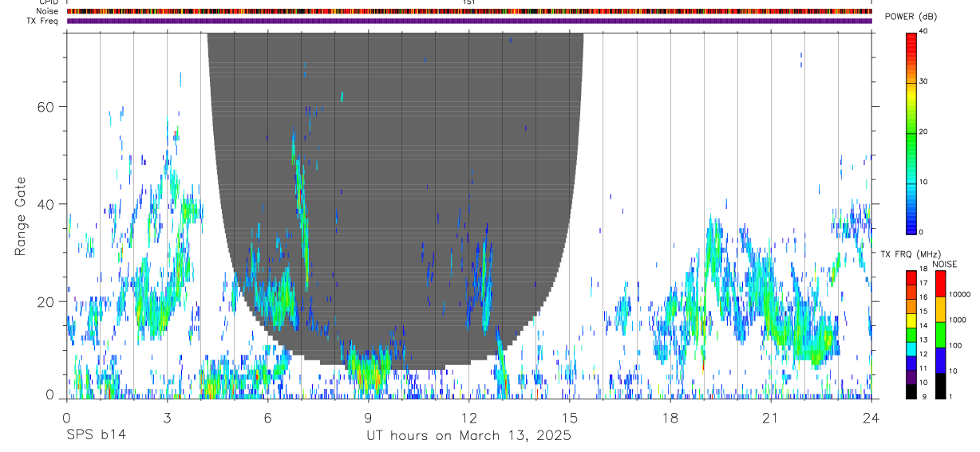Click the Noise row label at top left
The width and height of the screenshot is (980, 452).
[x=48, y=11]
